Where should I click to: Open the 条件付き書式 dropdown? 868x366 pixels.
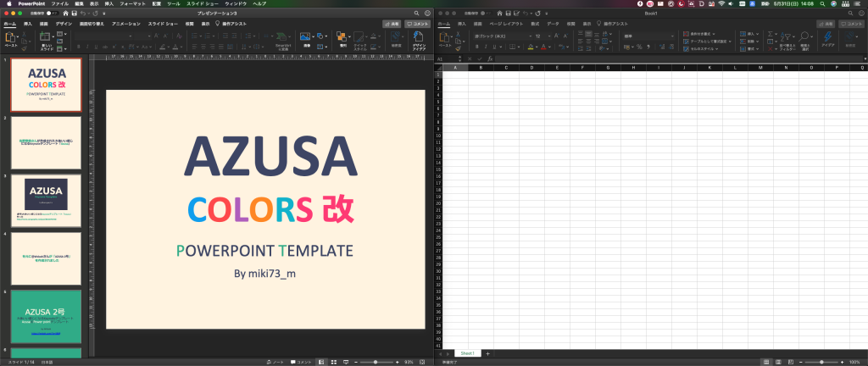[699, 34]
